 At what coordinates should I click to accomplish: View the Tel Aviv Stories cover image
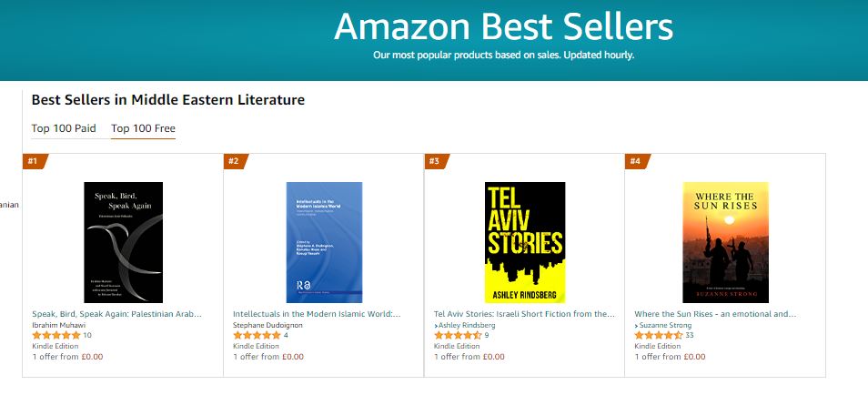(524, 242)
